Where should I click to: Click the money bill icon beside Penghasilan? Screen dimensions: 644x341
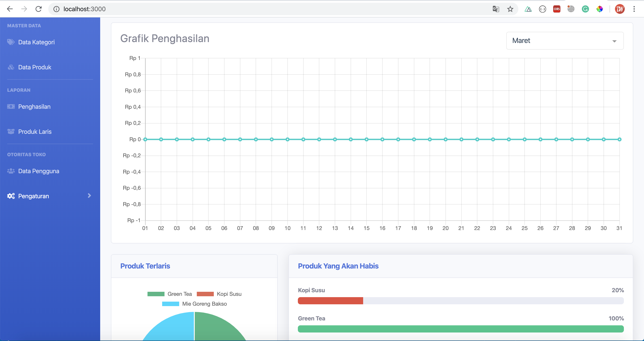pyautogui.click(x=11, y=107)
